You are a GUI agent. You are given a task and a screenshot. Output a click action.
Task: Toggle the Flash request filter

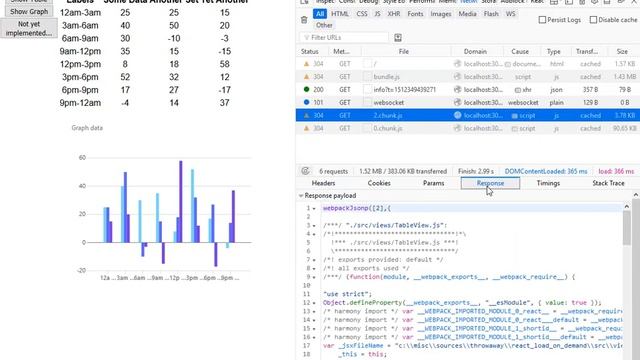click(x=491, y=14)
